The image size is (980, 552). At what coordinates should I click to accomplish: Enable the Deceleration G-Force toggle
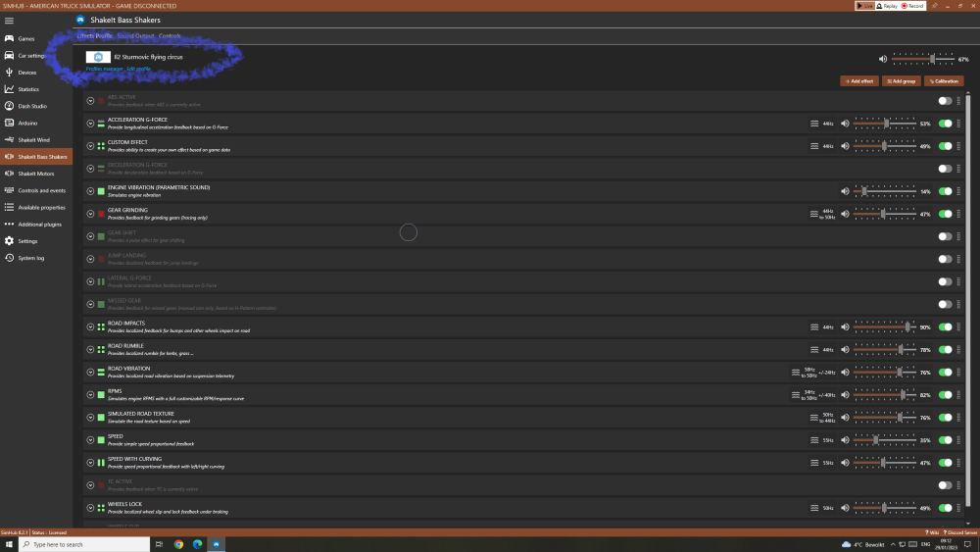point(945,169)
